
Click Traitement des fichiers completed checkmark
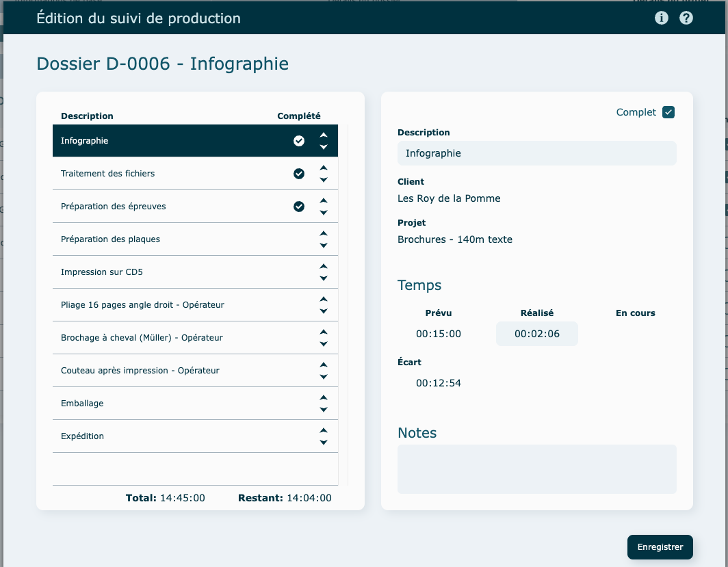pos(299,174)
